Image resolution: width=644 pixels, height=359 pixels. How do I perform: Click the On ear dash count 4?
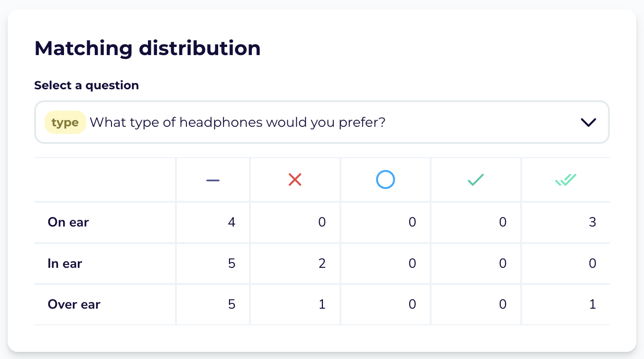click(x=231, y=222)
